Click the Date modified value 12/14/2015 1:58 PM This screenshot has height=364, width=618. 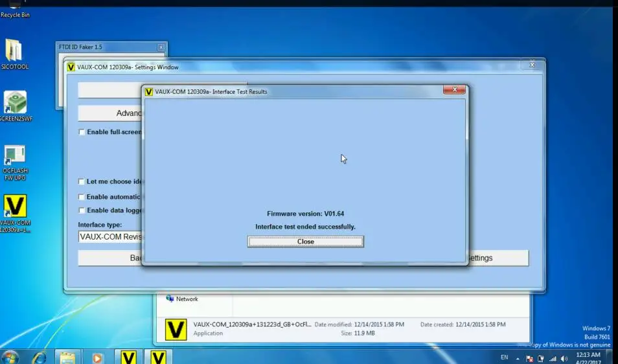(379, 324)
